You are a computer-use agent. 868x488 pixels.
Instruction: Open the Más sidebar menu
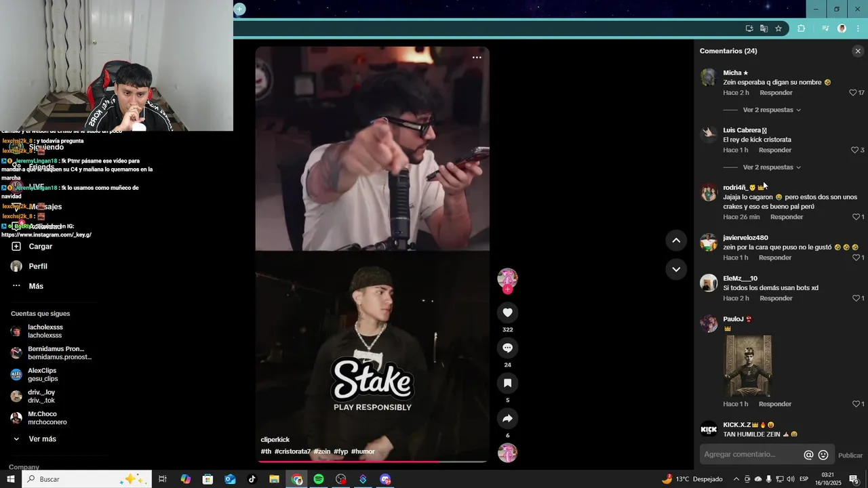(x=27, y=286)
